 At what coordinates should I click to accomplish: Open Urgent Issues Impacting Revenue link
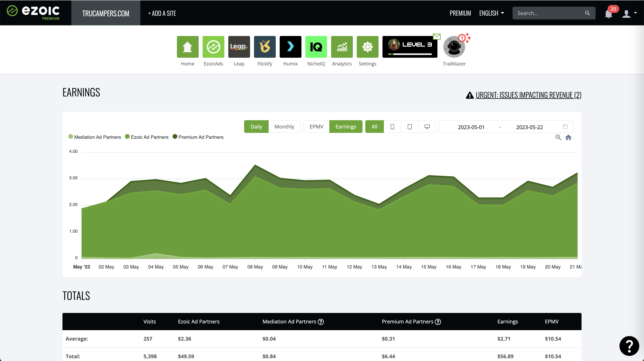[528, 95]
